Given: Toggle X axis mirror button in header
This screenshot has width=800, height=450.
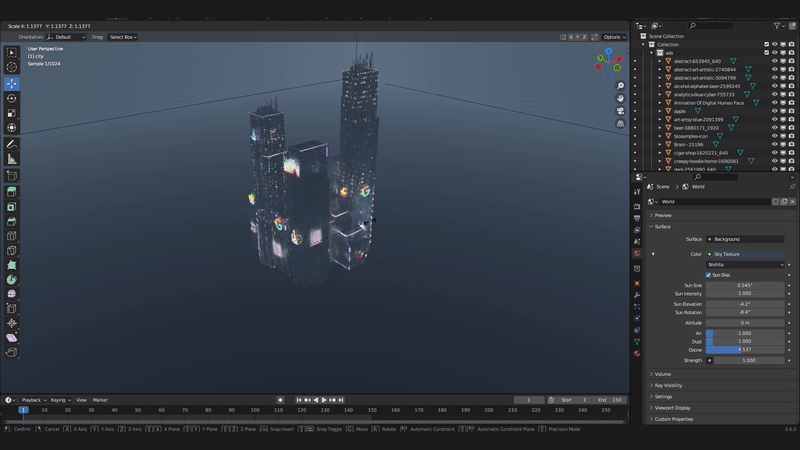Looking at the screenshot, I should point(571,37).
